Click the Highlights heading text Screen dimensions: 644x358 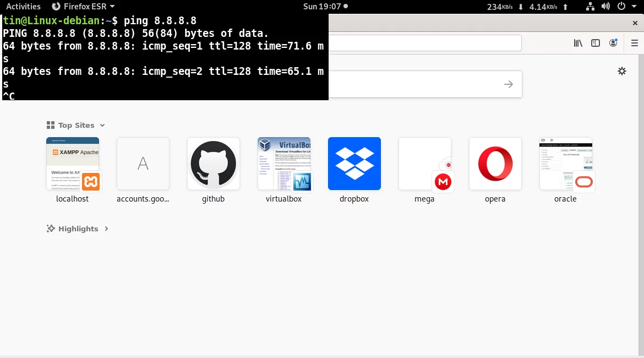(78, 229)
